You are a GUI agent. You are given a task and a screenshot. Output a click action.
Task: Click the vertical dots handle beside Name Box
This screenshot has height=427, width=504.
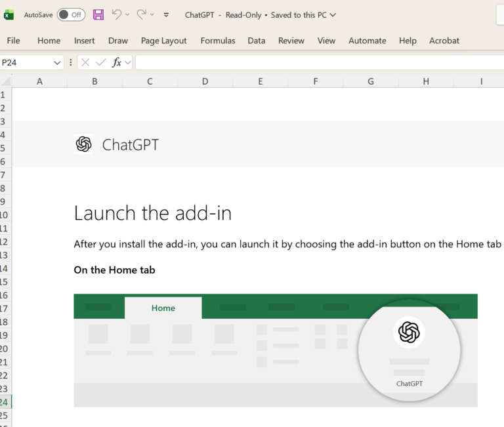[71, 62]
